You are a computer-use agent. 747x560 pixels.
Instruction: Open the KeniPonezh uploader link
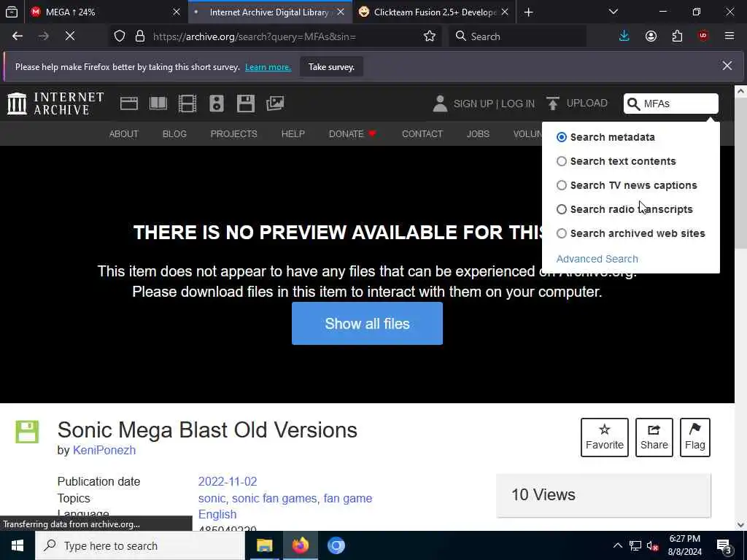pyautogui.click(x=104, y=450)
